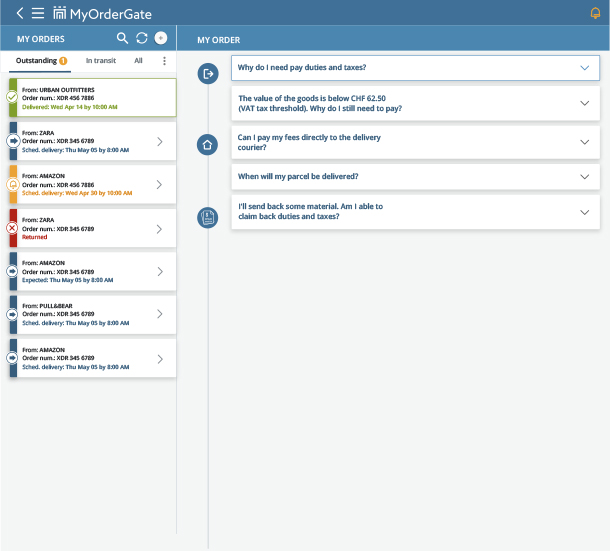Image resolution: width=610 pixels, height=551 pixels.
Task: Refresh the My Orders list
Action: point(141,38)
